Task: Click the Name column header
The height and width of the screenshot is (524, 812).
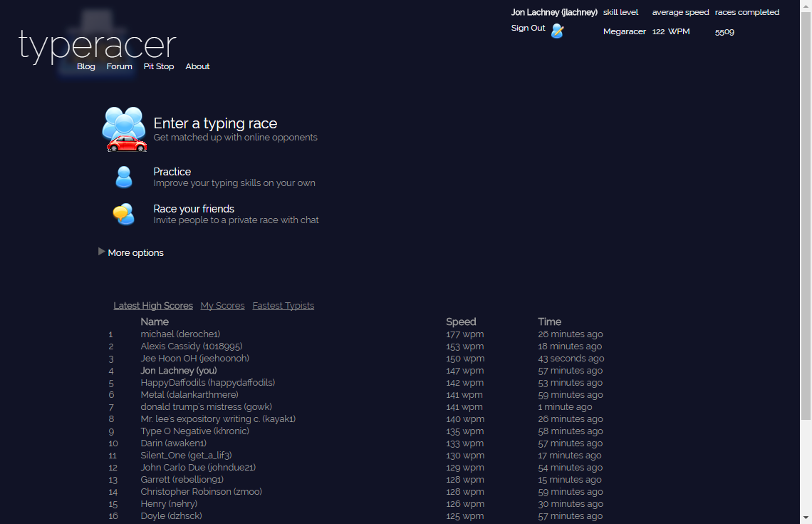Action: point(155,322)
